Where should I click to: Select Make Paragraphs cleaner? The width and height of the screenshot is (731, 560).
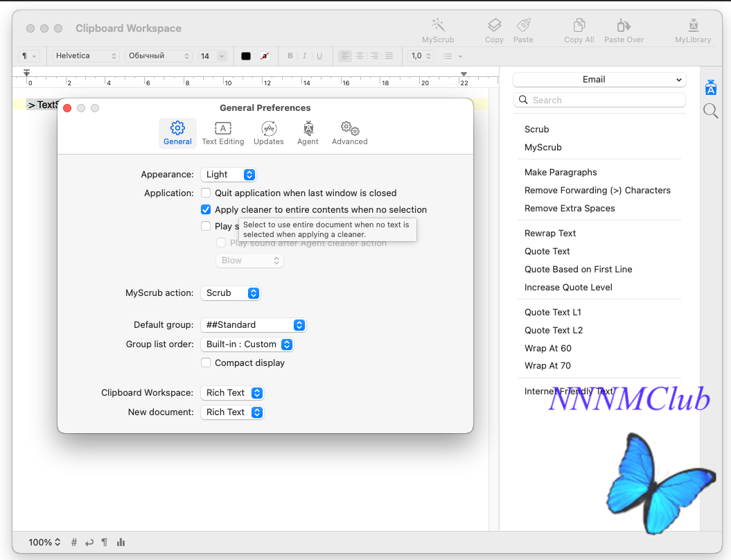click(561, 172)
